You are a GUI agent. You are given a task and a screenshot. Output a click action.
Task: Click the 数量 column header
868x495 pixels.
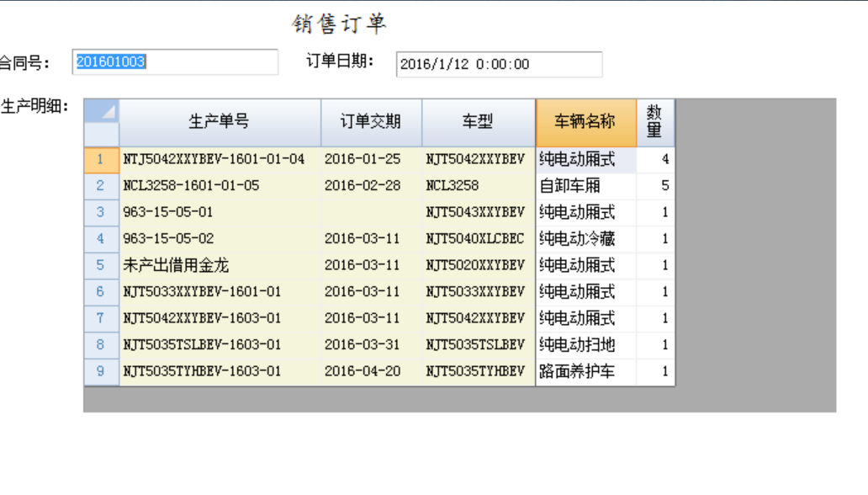pyautogui.click(x=656, y=123)
